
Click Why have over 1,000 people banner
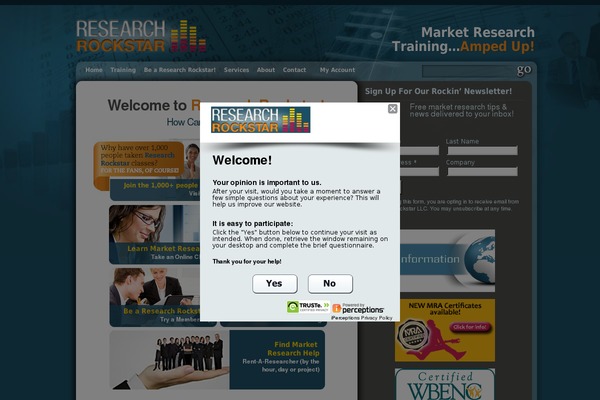click(139, 159)
